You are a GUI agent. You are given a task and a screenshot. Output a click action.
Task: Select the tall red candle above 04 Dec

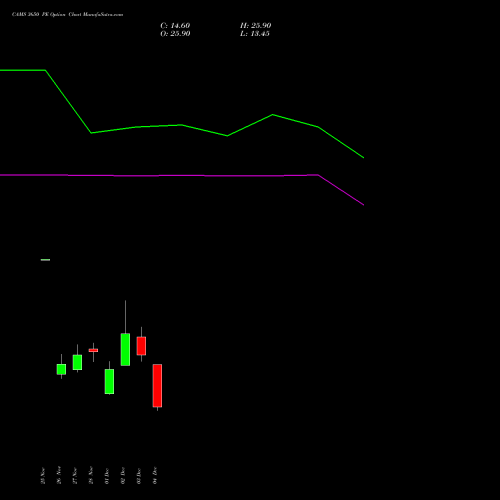point(157,386)
